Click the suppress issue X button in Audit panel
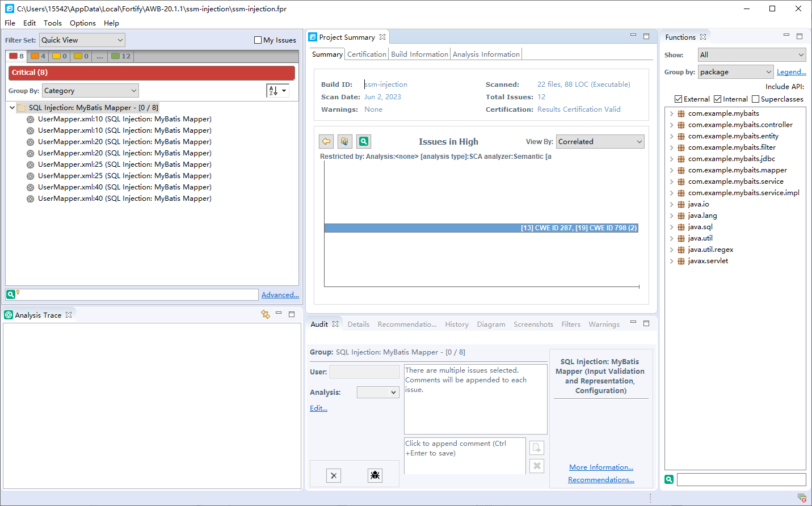 [334, 475]
